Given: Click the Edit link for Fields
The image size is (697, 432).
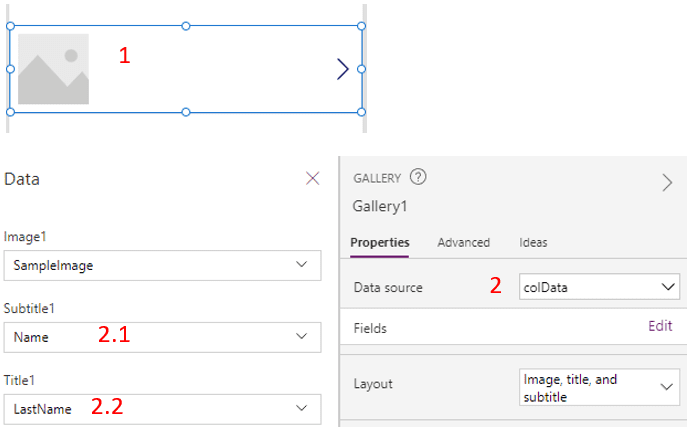Looking at the screenshot, I should click(660, 326).
